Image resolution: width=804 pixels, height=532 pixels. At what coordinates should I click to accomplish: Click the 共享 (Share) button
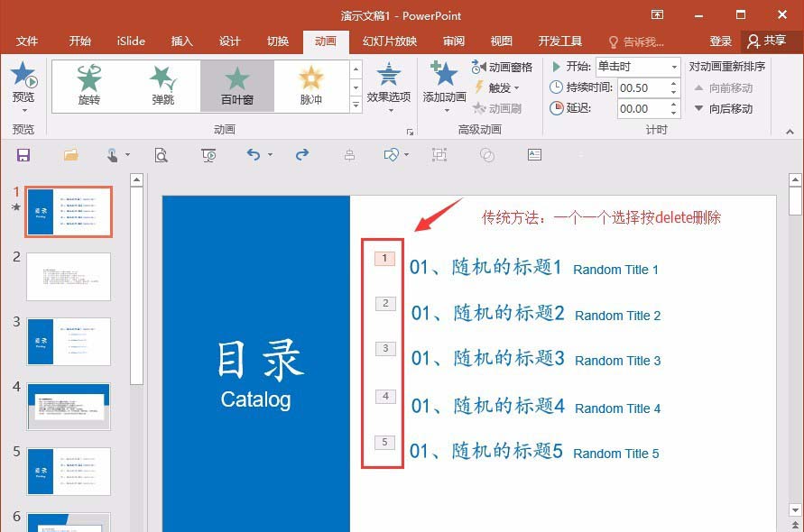pos(772,41)
